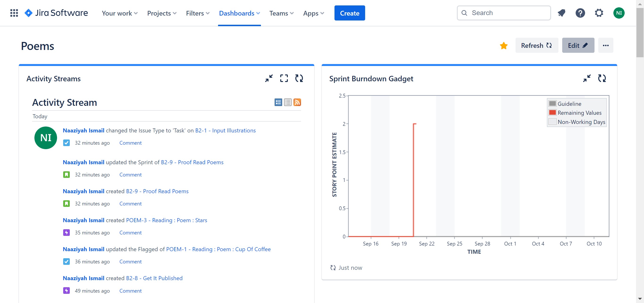The height and width of the screenshot is (303, 644).
Task: Maximize Activity Streams gadget to fullscreen
Action: pos(284,78)
